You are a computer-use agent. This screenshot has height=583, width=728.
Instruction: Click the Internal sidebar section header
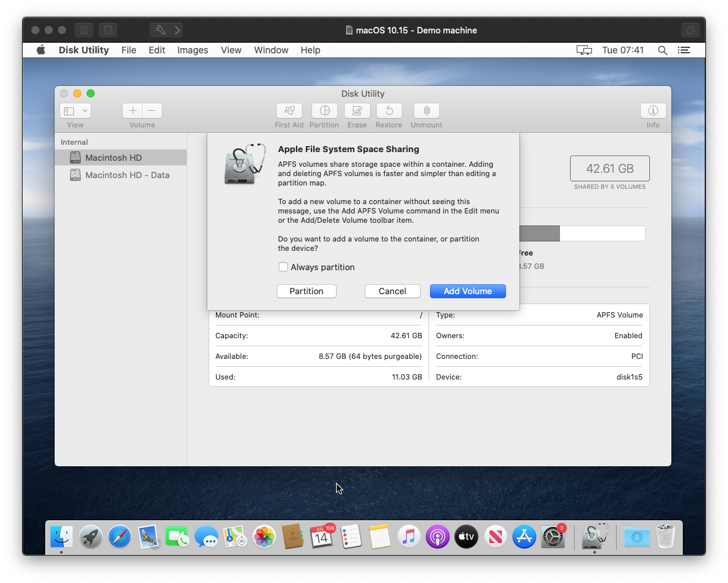pos(74,142)
